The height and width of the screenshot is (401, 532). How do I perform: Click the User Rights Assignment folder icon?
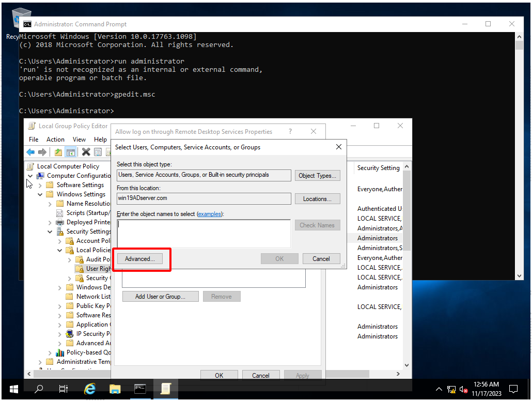point(80,269)
